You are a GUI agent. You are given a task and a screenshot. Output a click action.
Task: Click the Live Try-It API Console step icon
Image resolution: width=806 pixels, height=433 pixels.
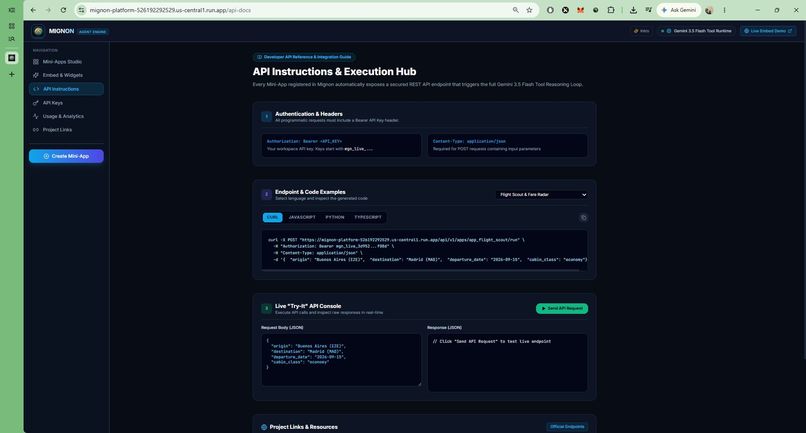click(266, 309)
